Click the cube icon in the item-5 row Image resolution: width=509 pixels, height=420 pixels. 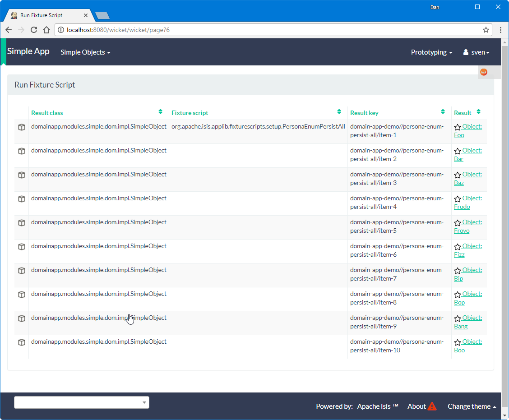tap(21, 223)
